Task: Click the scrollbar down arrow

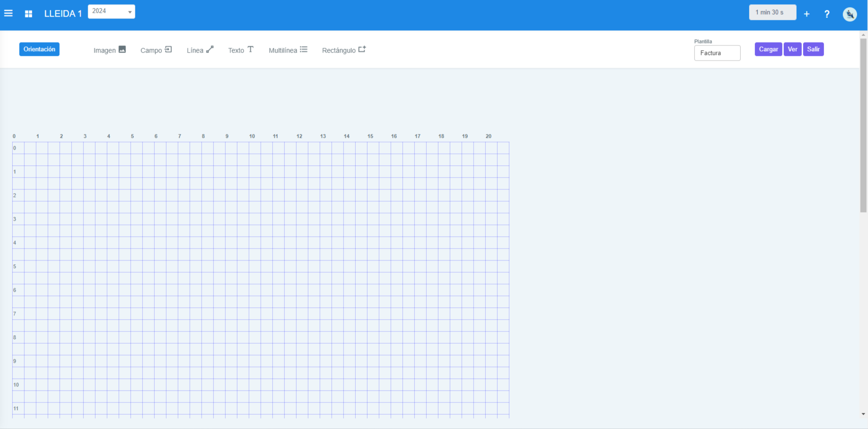Action: pos(863,414)
